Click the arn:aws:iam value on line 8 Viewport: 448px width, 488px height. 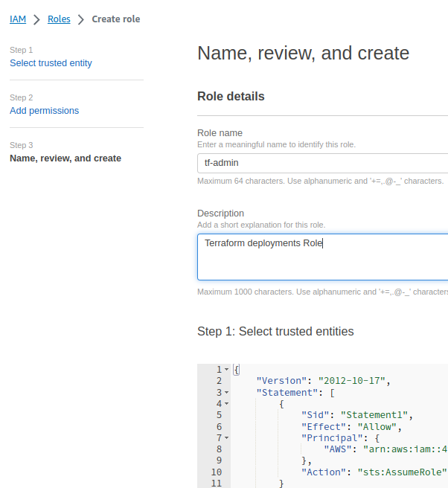(x=406, y=449)
